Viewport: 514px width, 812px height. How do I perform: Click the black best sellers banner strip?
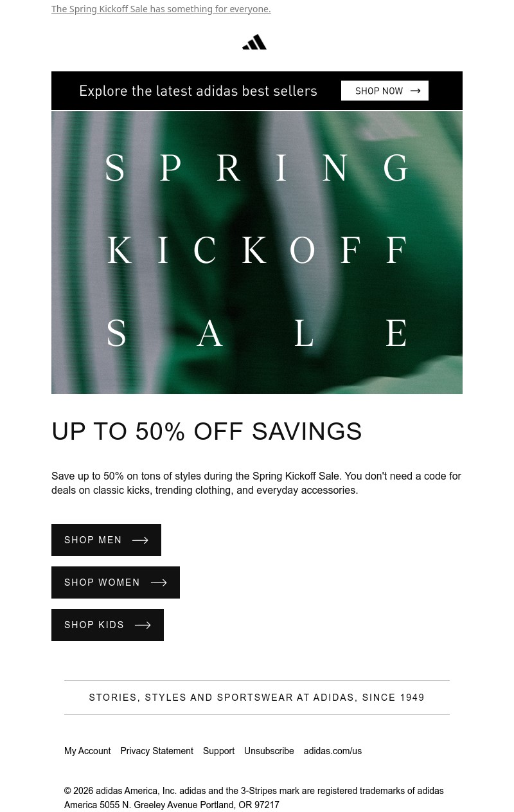(x=198, y=91)
